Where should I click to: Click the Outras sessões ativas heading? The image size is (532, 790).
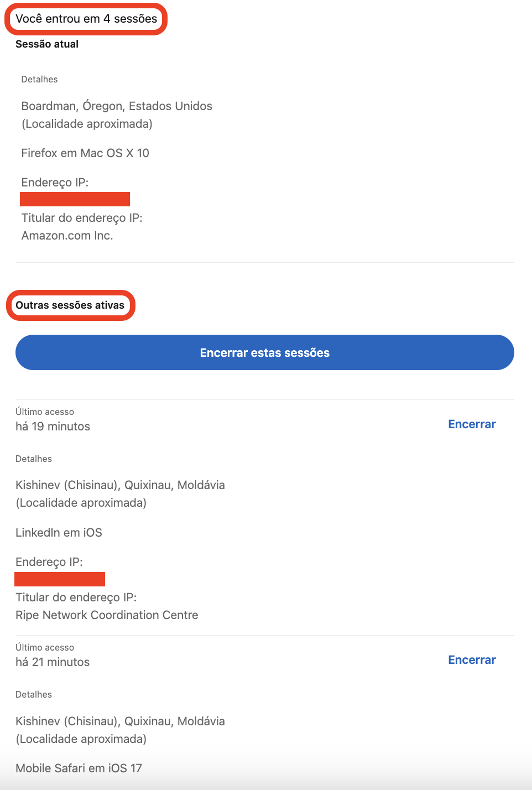pyautogui.click(x=70, y=305)
